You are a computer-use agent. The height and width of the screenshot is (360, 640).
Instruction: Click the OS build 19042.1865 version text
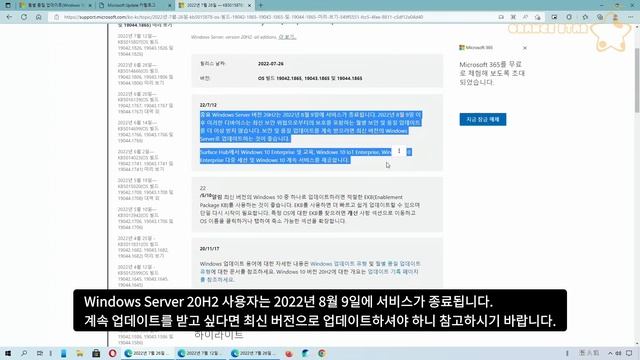click(310, 78)
